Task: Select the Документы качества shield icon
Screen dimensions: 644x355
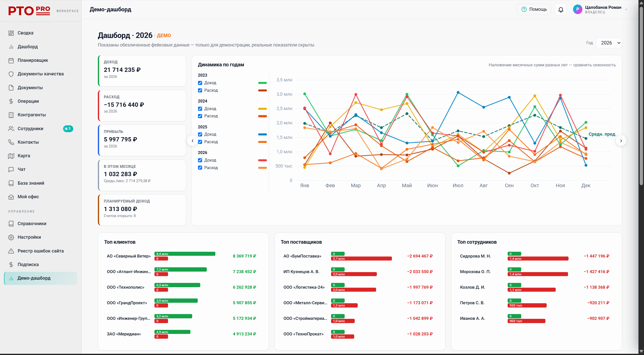Action: tap(11, 74)
